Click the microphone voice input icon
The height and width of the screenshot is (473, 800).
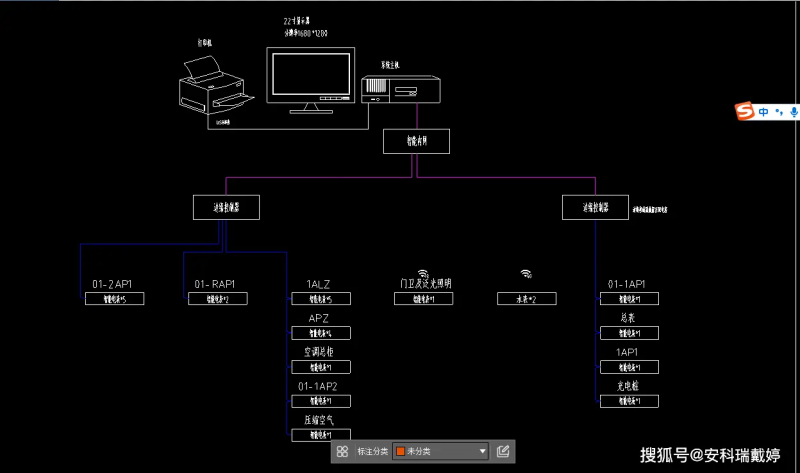(x=794, y=112)
